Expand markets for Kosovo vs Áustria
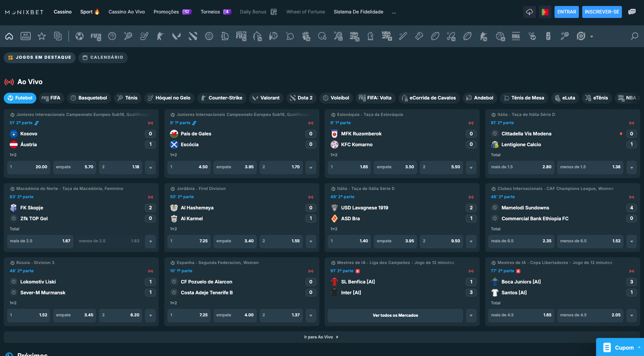 click(151, 167)
